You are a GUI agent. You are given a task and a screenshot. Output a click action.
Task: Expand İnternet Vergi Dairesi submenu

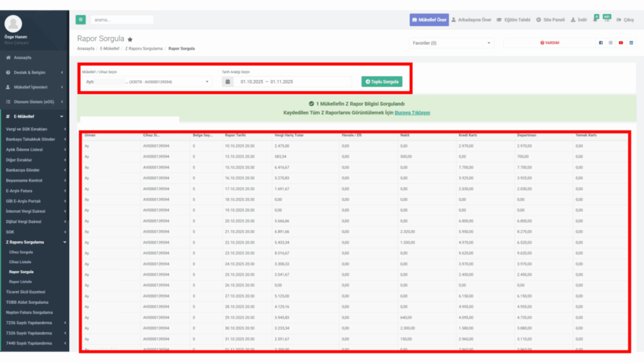click(x=35, y=211)
